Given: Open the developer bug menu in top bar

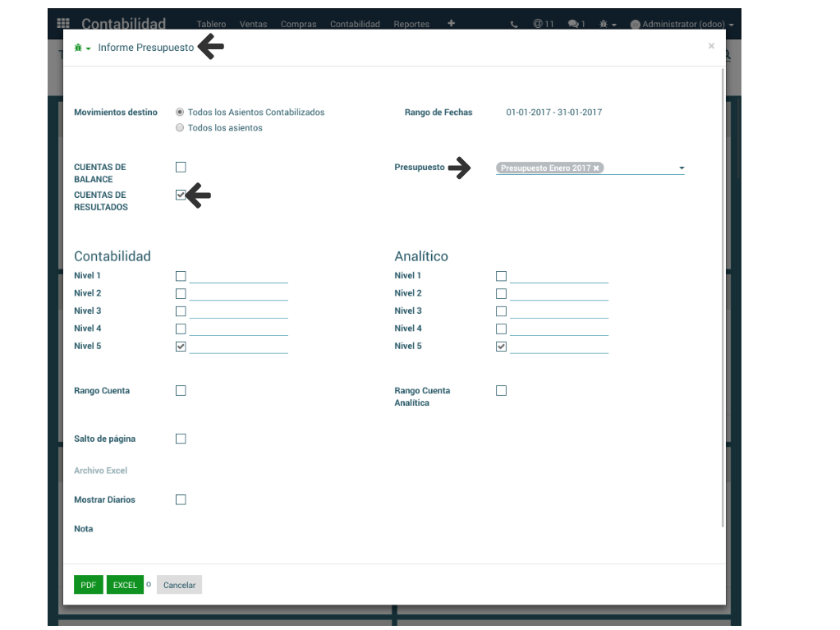Looking at the screenshot, I should pyautogui.click(x=608, y=25).
